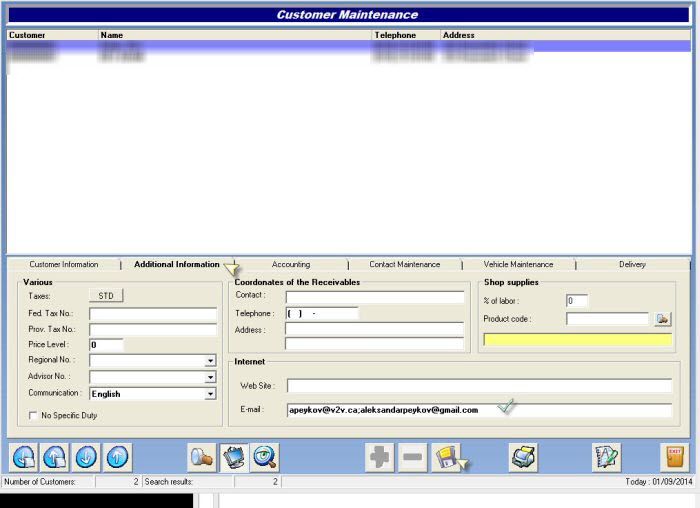
Task: Open the Accounting tab
Action: [x=291, y=264]
